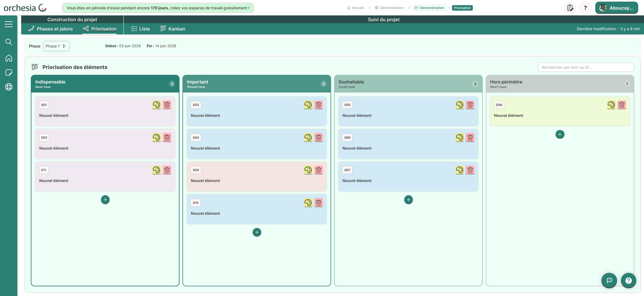The width and height of the screenshot is (644, 296).
Task: Switch to the Kanban tab
Action: tap(173, 29)
